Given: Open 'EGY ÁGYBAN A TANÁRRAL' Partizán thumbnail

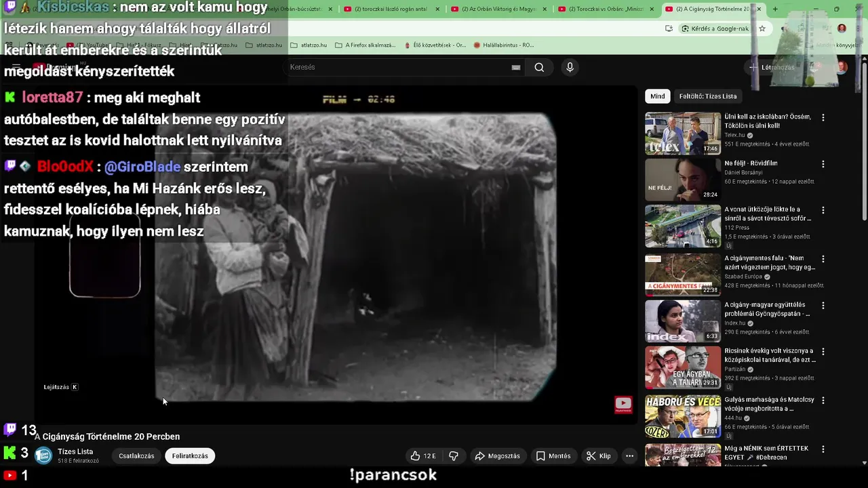Looking at the screenshot, I should click(x=682, y=369).
